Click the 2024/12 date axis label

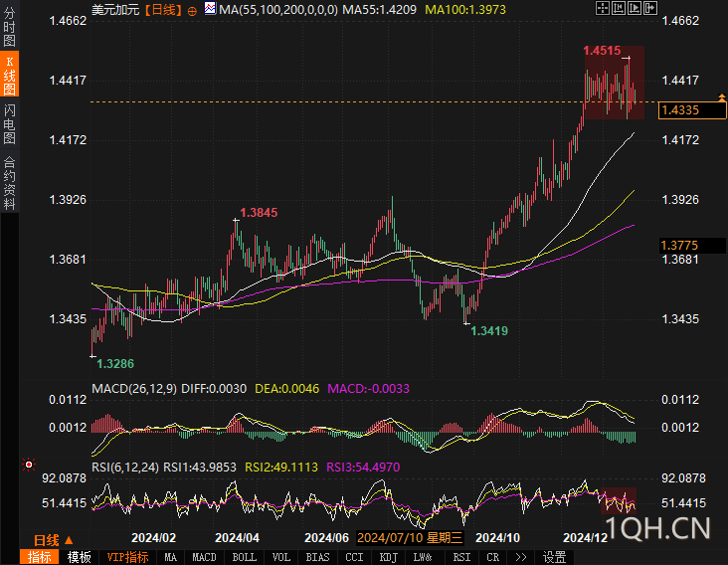pos(586,537)
